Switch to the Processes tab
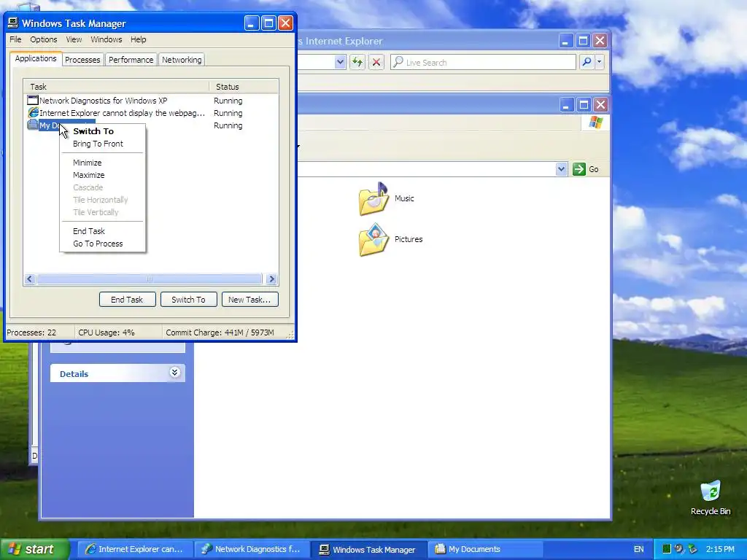Screen dimensions: 747x560 pos(82,60)
